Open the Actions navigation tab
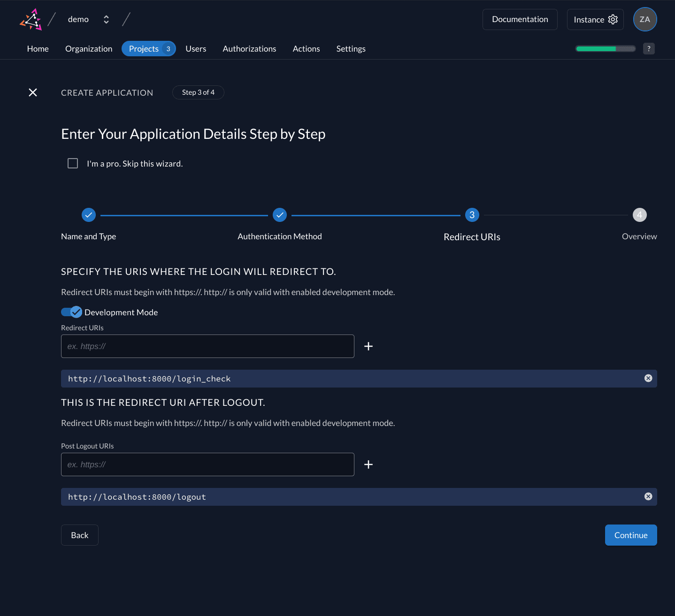The height and width of the screenshot is (616, 675). 306,48
